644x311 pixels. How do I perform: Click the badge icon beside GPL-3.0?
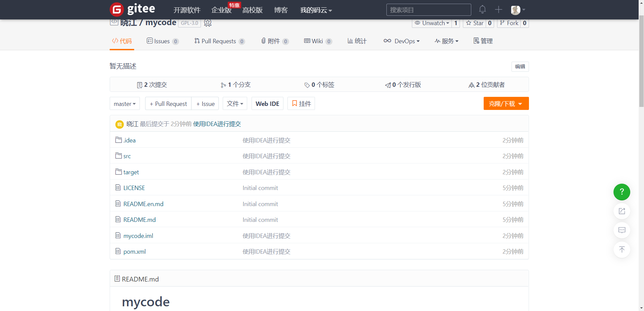pos(208,23)
